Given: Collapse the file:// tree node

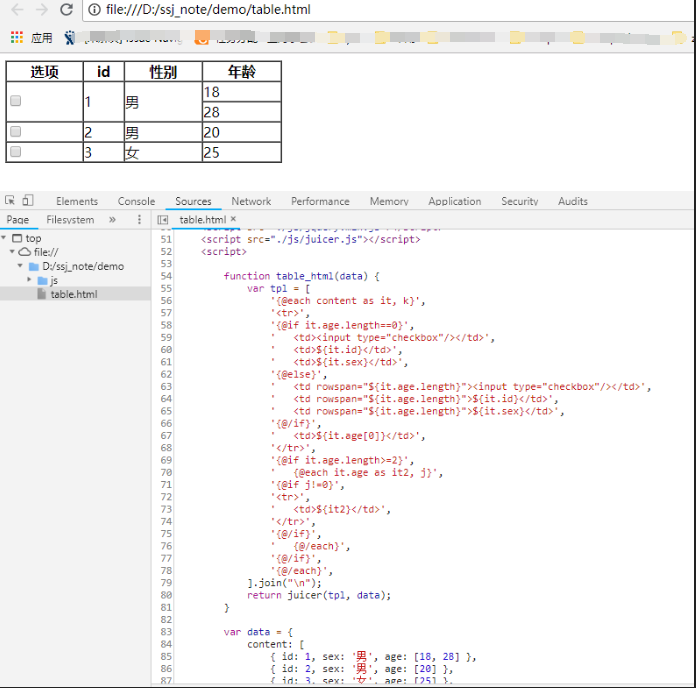Looking at the screenshot, I should pos(12,252).
